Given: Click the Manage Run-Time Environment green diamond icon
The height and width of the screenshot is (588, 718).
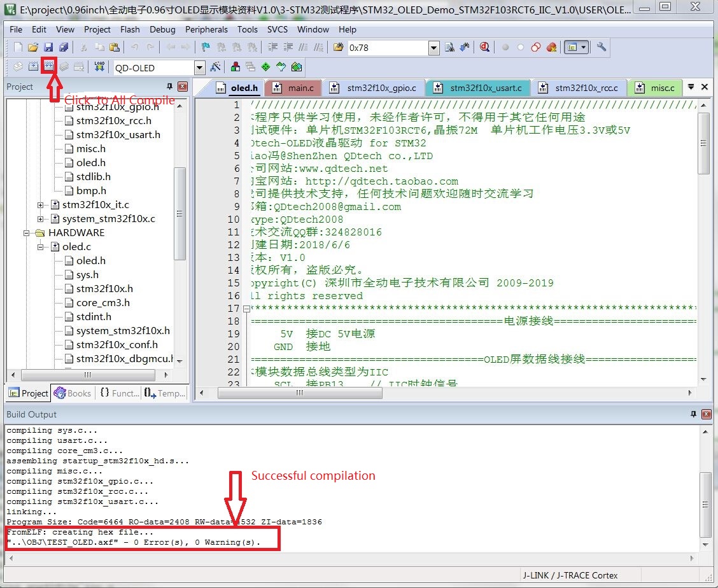Looking at the screenshot, I should [x=265, y=67].
